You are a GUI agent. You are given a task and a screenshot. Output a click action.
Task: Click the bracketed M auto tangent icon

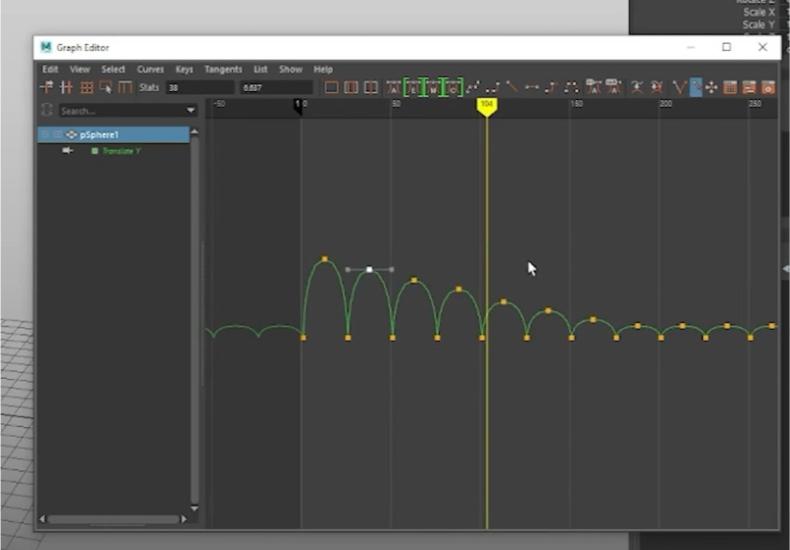tap(433, 88)
